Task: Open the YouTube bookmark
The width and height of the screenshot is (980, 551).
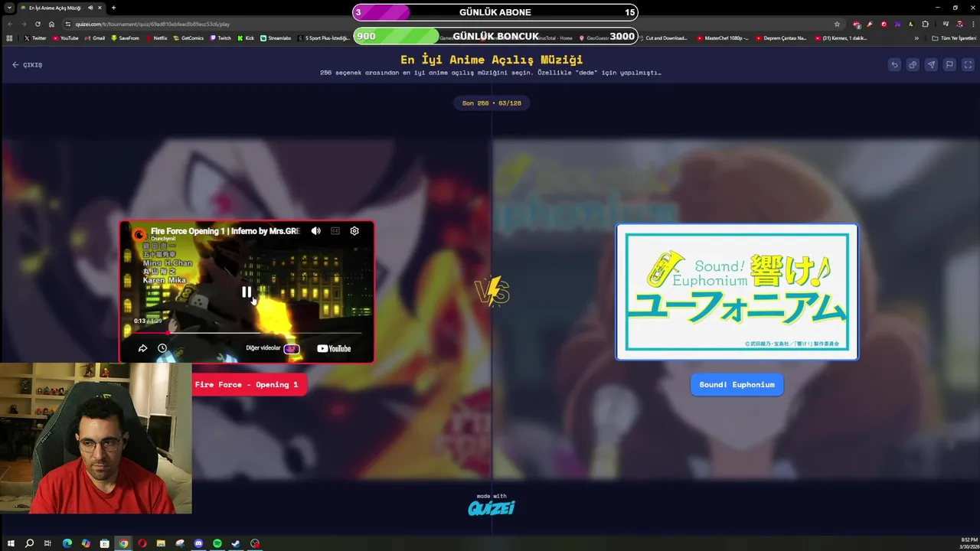Action: click(x=65, y=37)
